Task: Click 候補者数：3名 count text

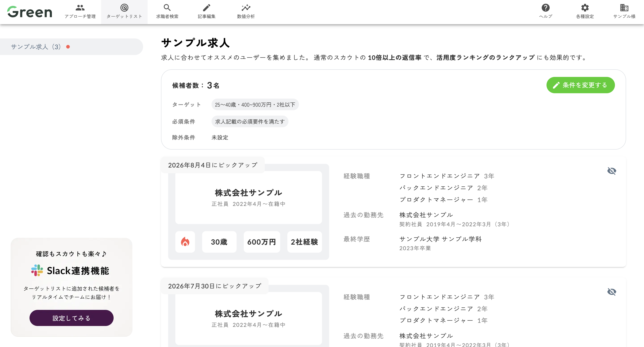Action: [x=196, y=85]
